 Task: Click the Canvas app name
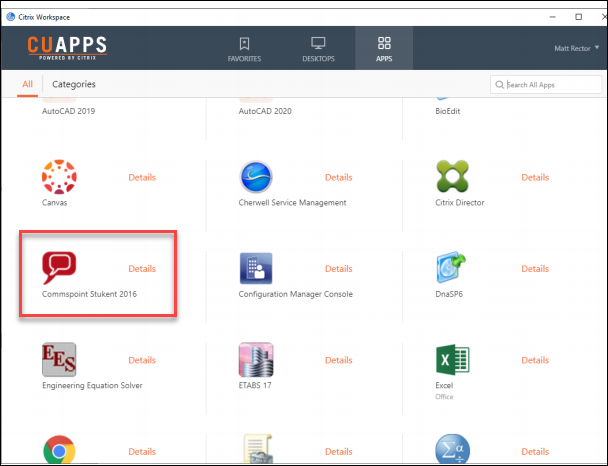pos(54,202)
